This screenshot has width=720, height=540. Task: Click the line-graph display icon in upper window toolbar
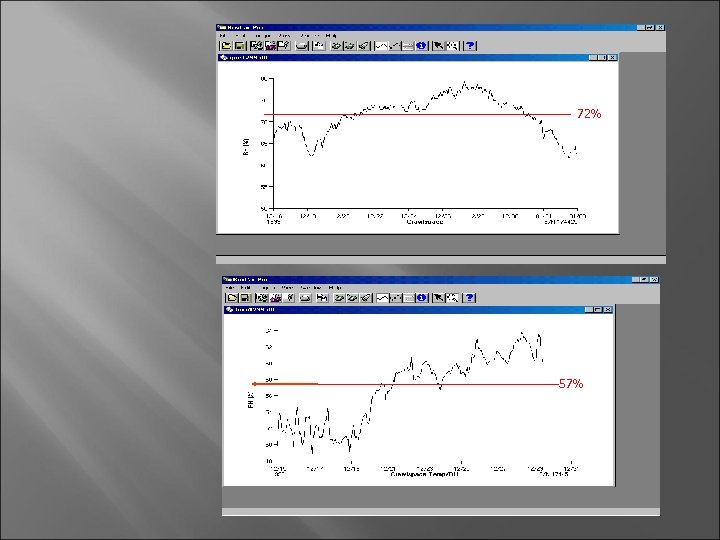[381, 45]
